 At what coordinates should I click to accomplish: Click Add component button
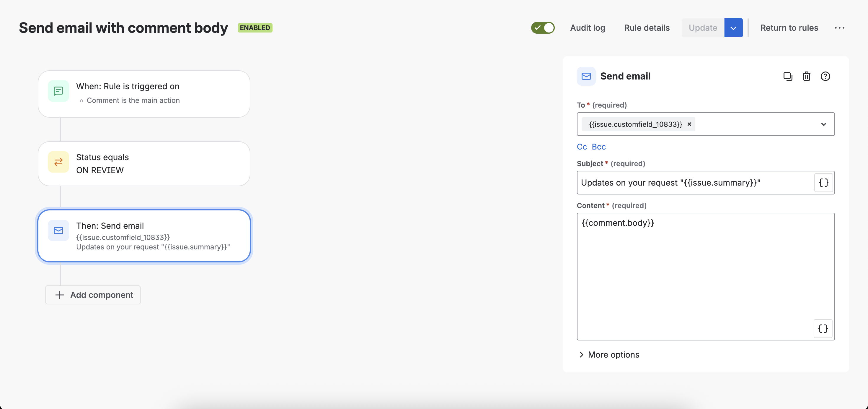pyautogui.click(x=93, y=295)
